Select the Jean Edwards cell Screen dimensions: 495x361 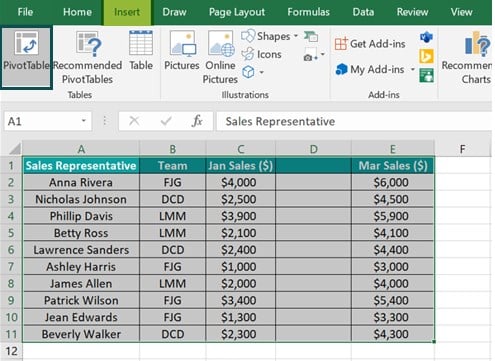point(81,317)
